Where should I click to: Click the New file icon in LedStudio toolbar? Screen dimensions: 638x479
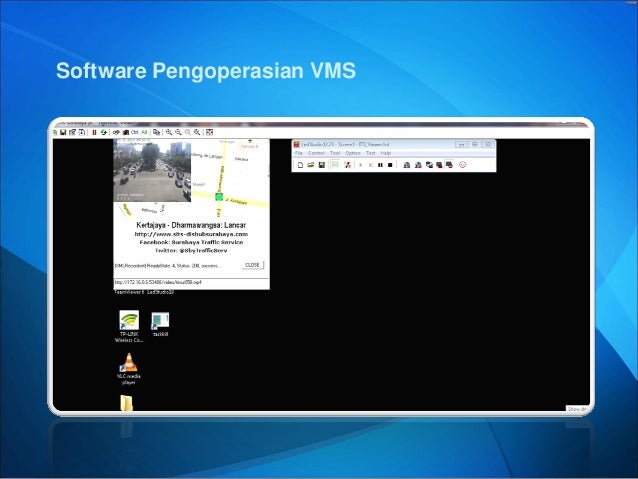click(300, 165)
